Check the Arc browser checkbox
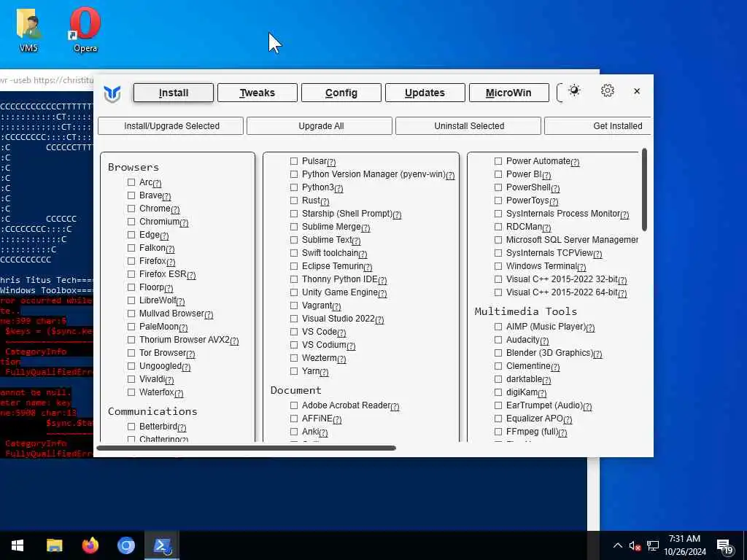Image resolution: width=747 pixels, height=560 pixels. (131, 182)
